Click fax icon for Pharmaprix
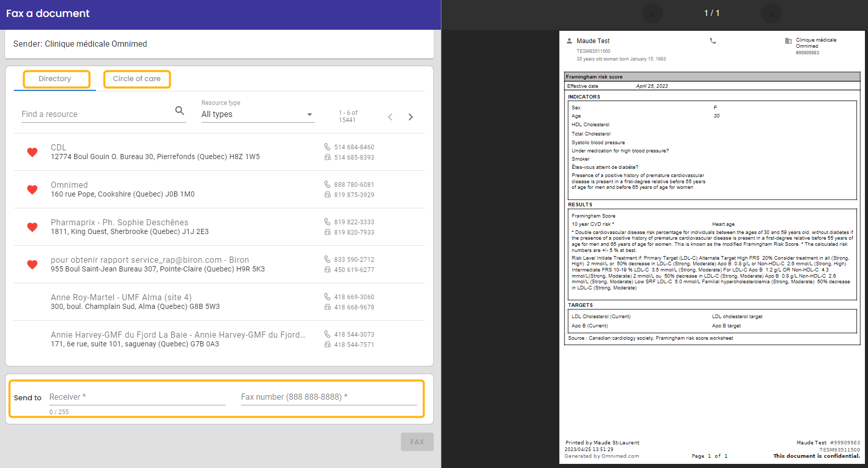The width and height of the screenshot is (868, 468). [x=327, y=232]
